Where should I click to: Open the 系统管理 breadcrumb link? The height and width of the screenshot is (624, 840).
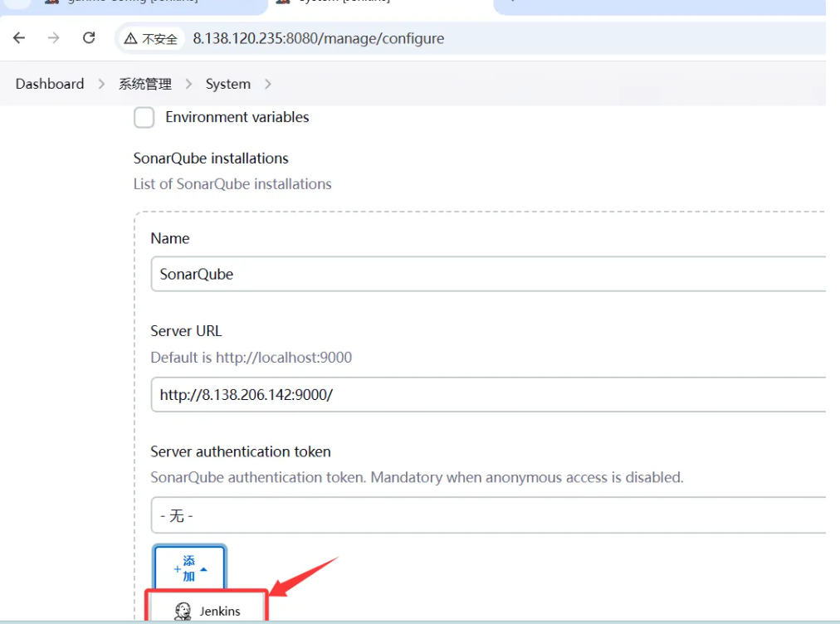pyautogui.click(x=145, y=84)
